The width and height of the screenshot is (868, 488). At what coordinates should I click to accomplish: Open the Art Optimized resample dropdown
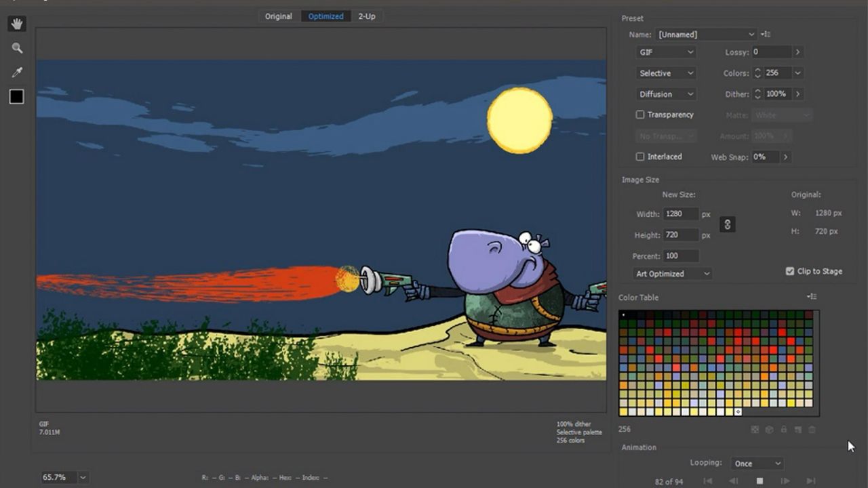pyautogui.click(x=671, y=273)
